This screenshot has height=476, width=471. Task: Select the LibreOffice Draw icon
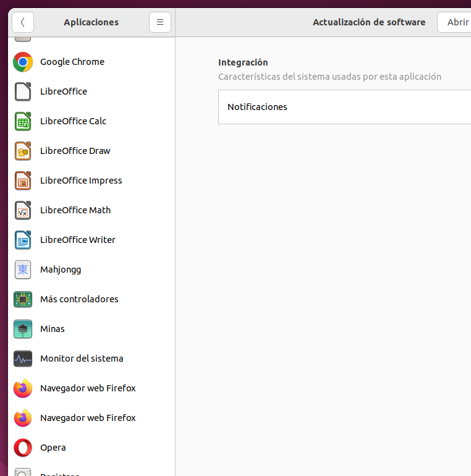23,151
